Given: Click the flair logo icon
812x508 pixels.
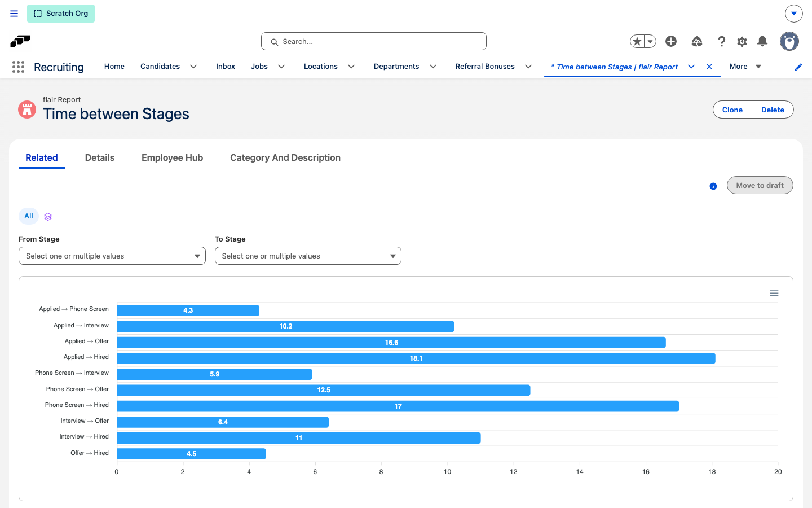Looking at the screenshot, I should (x=20, y=41).
